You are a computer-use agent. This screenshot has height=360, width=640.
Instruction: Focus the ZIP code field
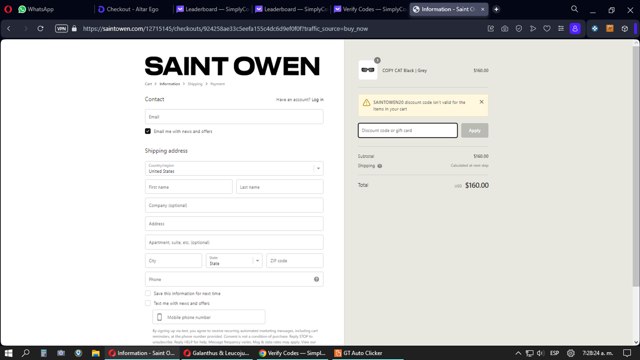pyautogui.click(x=295, y=260)
